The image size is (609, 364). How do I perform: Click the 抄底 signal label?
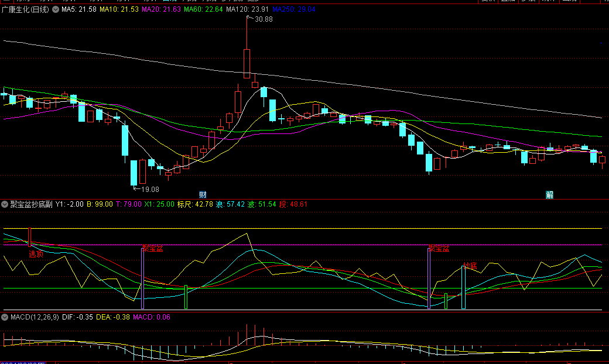[470, 266]
